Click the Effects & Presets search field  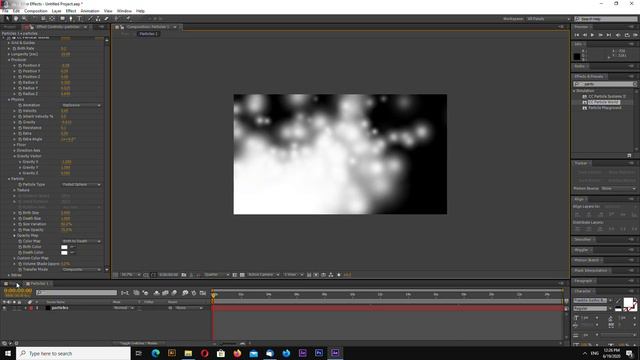(x=605, y=84)
